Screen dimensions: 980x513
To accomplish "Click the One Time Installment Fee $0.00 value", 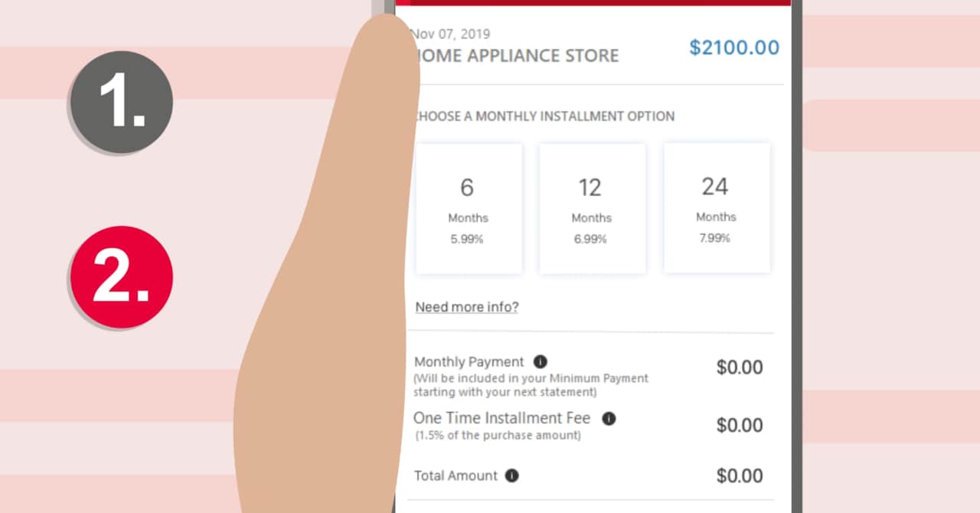I will tap(739, 425).
